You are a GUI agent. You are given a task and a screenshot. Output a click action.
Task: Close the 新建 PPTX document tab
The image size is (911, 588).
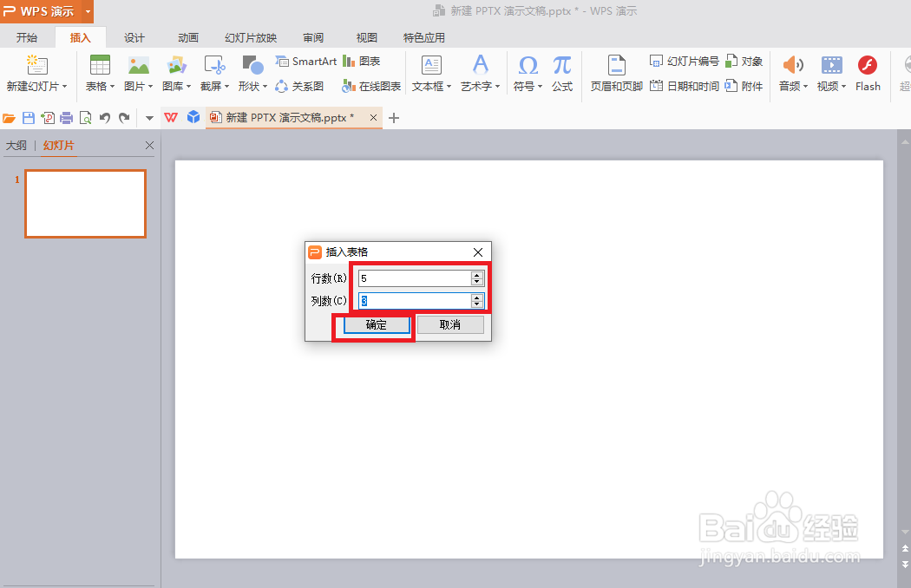[x=374, y=118]
